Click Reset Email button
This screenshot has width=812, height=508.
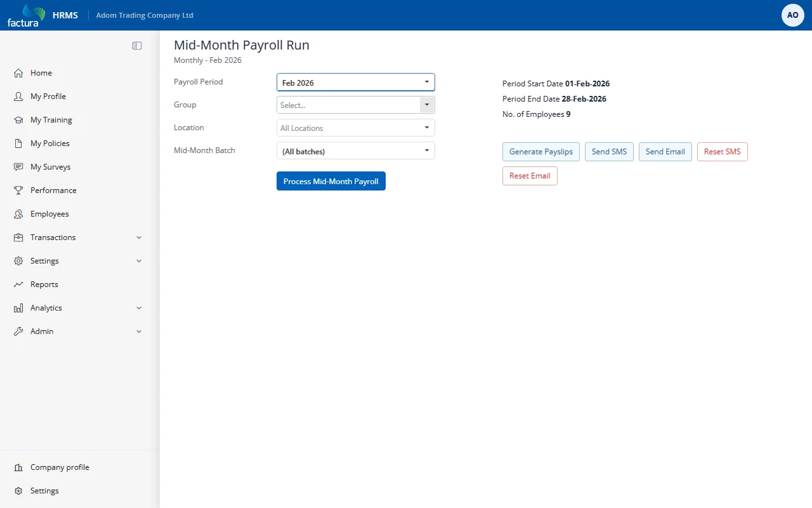pos(530,176)
